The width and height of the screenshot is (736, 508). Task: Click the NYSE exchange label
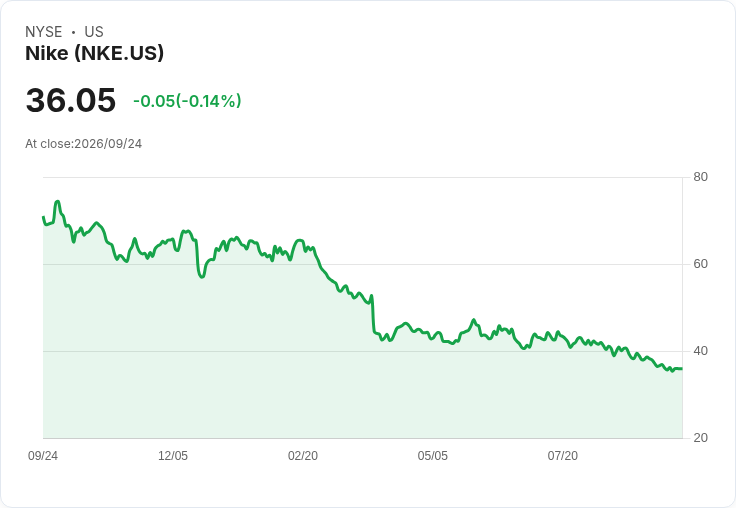point(44,31)
